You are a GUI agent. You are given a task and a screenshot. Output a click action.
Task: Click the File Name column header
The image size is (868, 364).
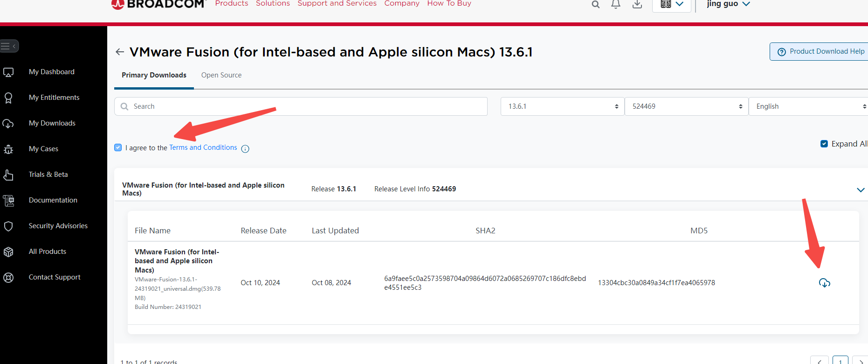point(152,231)
